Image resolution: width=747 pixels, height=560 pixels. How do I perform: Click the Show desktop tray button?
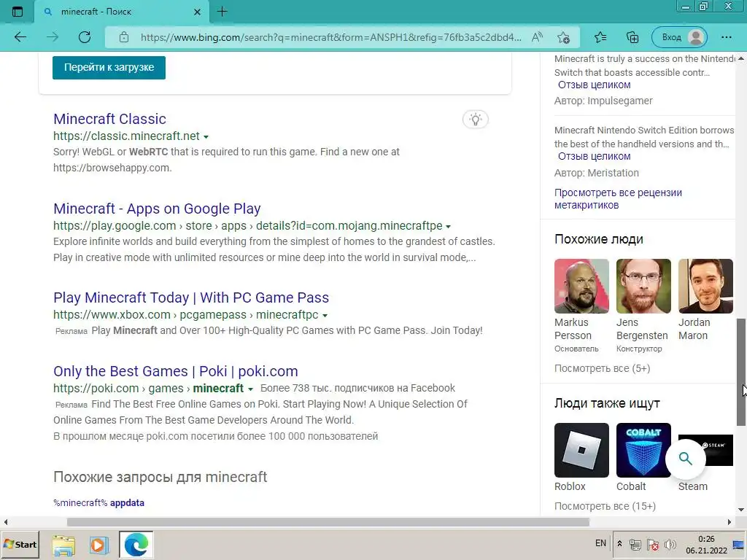tap(740, 544)
